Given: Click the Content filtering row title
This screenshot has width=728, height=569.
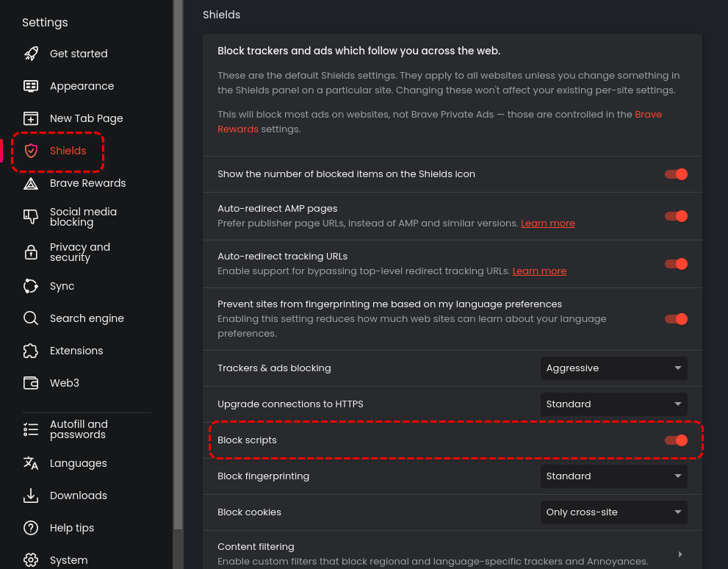Looking at the screenshot, I should click(256, 547).
